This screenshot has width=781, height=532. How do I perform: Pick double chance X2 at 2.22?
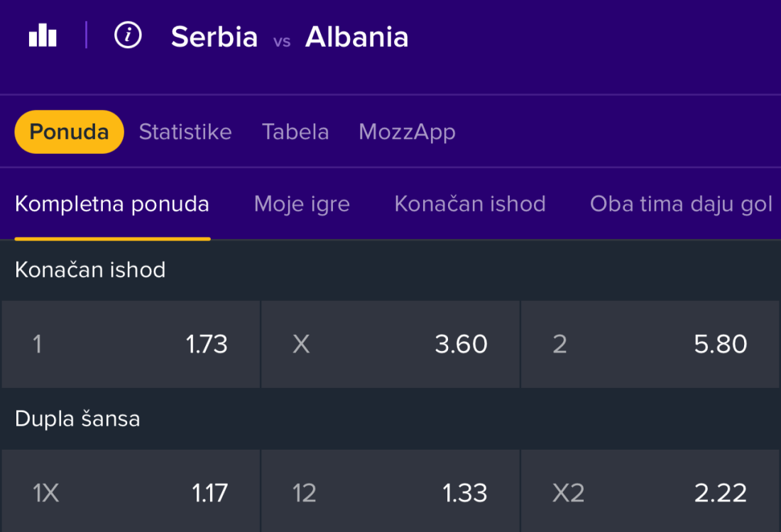pyautogui.click(x=650, y=493)
